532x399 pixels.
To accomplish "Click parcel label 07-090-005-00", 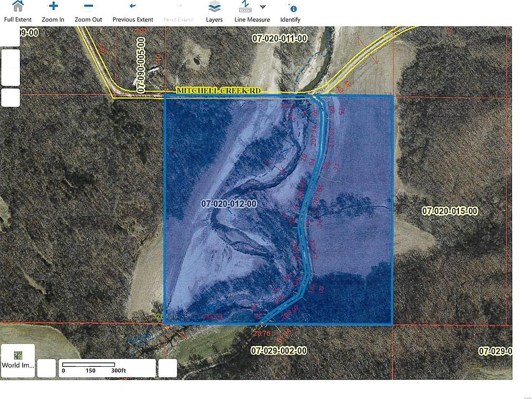I will 141,65.
